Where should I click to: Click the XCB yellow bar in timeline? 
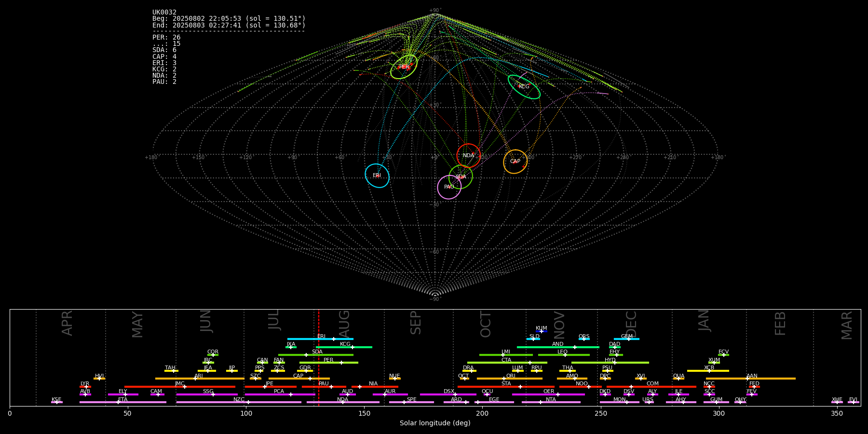pos(708,371)
